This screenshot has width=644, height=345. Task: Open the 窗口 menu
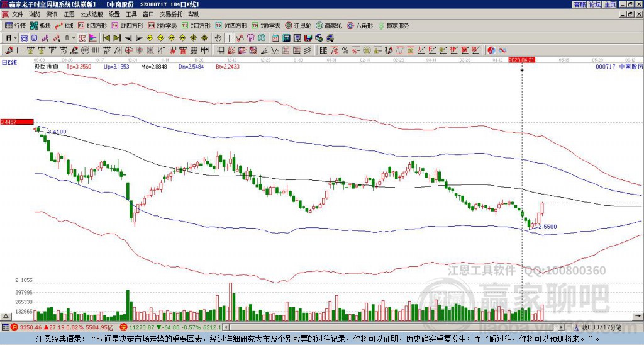click(148, 14)
